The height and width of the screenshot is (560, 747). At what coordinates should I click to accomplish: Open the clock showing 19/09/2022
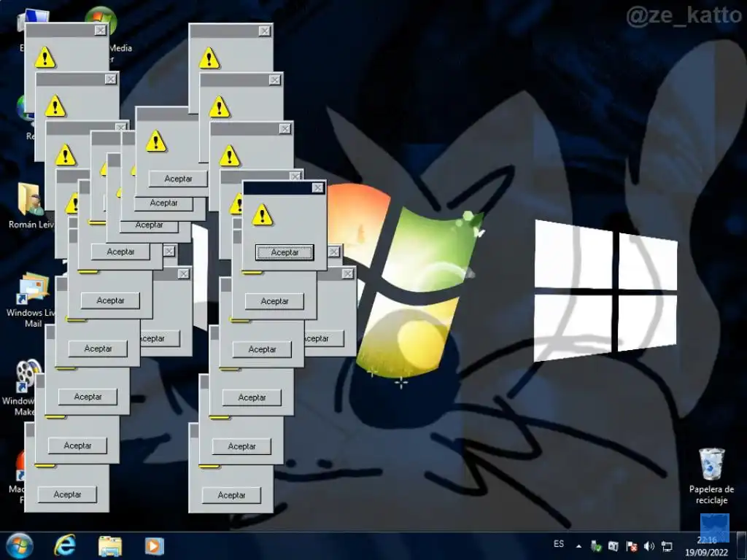[x=706, y=546]
